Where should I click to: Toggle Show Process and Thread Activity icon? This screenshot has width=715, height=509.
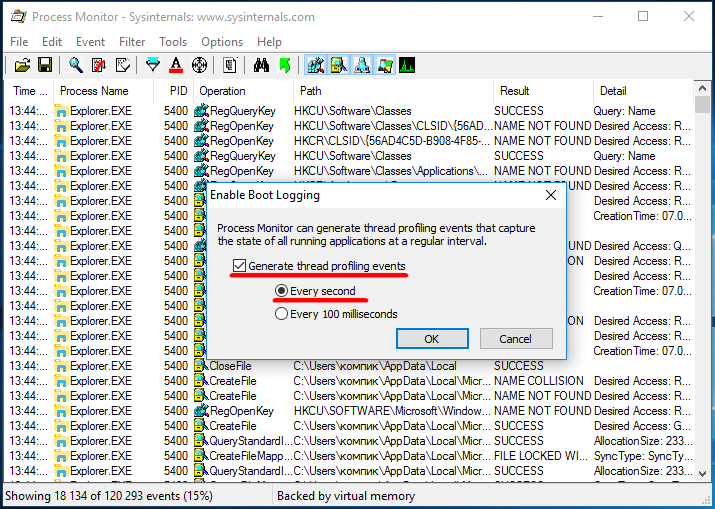coord(385,65)
